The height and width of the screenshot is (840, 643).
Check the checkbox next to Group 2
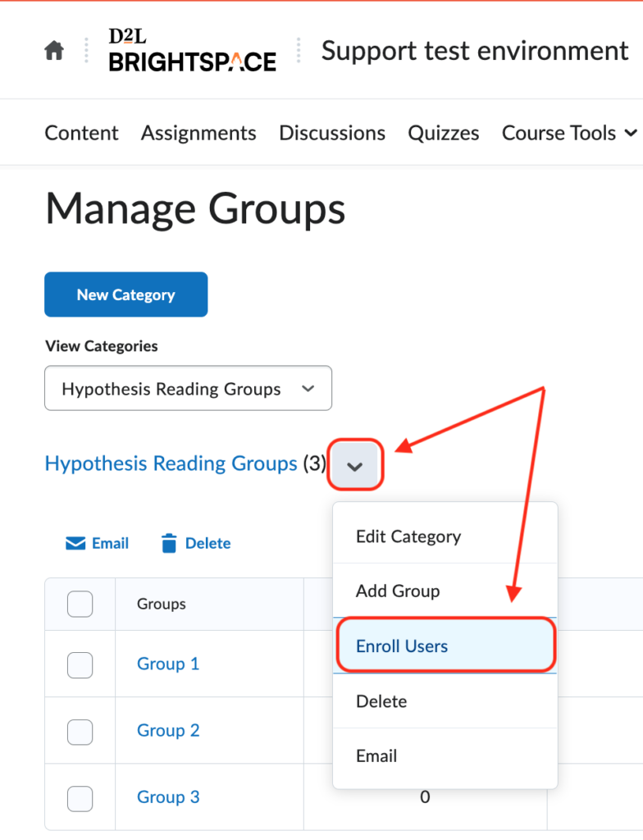pos(80,732)
